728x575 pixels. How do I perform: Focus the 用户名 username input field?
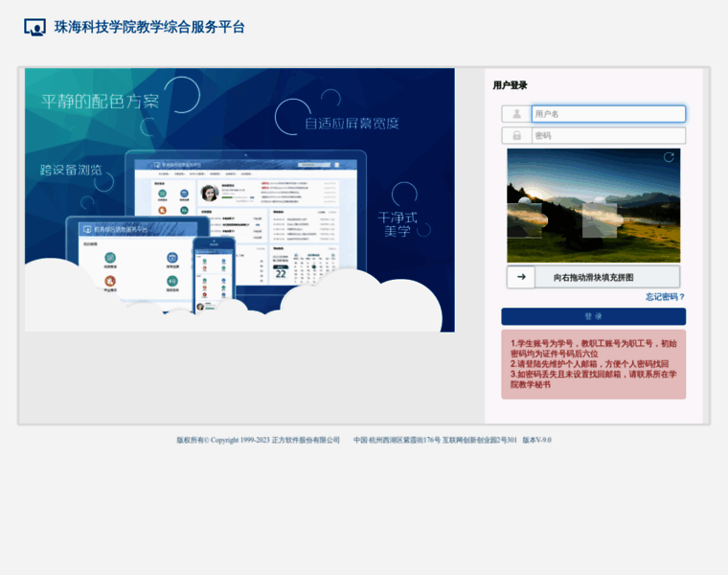(608, 114)
